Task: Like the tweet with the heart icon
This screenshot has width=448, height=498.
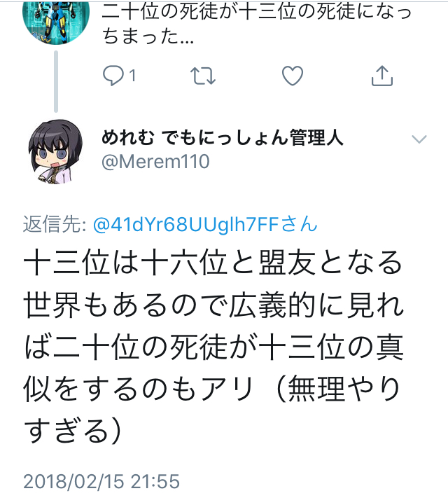Action: pyautogui.click(x=293, y=76)
